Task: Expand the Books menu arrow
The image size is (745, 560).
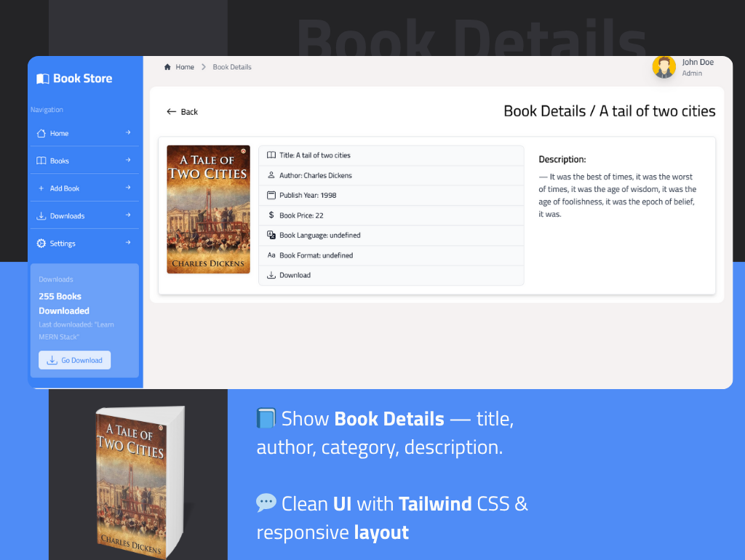Action: tap(128, 160)
